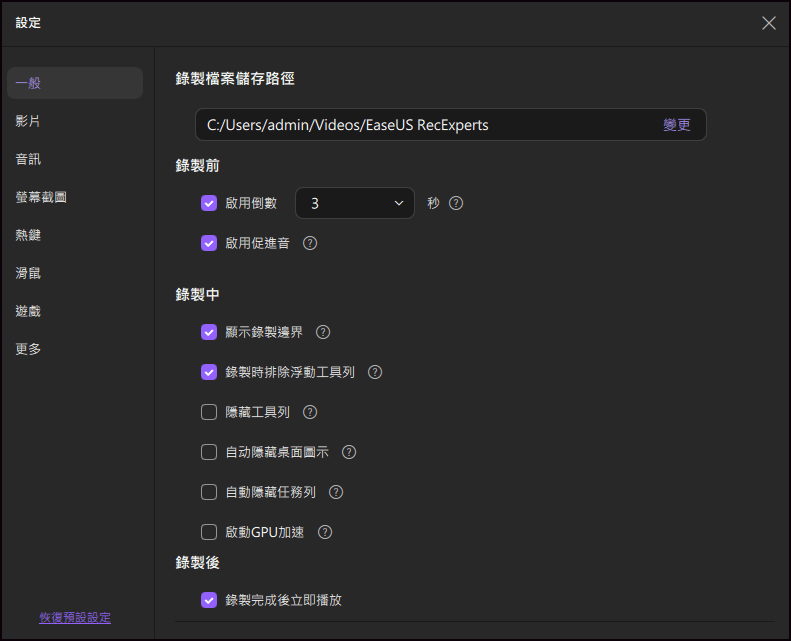Screen dimensions: 791x641
Task: Enable 自動隱藏任務列 checkbox
Action: click(209, 492)
